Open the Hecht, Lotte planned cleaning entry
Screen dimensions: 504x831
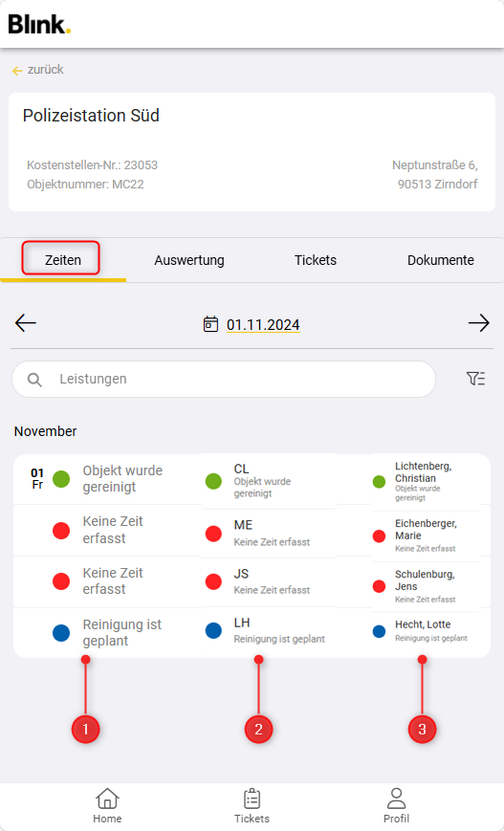(427, 631)
